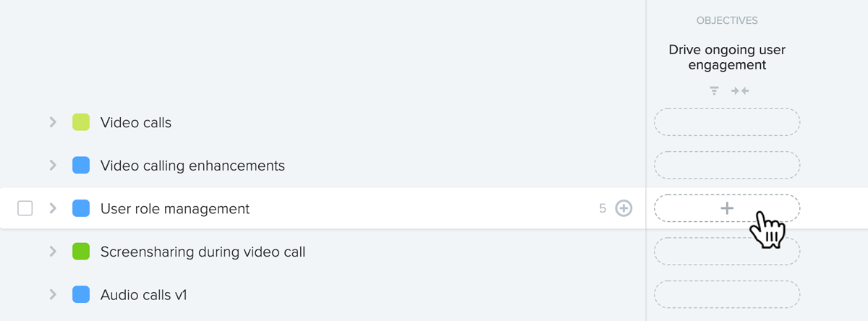The image size is (868, 321).
Task: Click the plus in User role management objective slot
Action: point(727,208)
